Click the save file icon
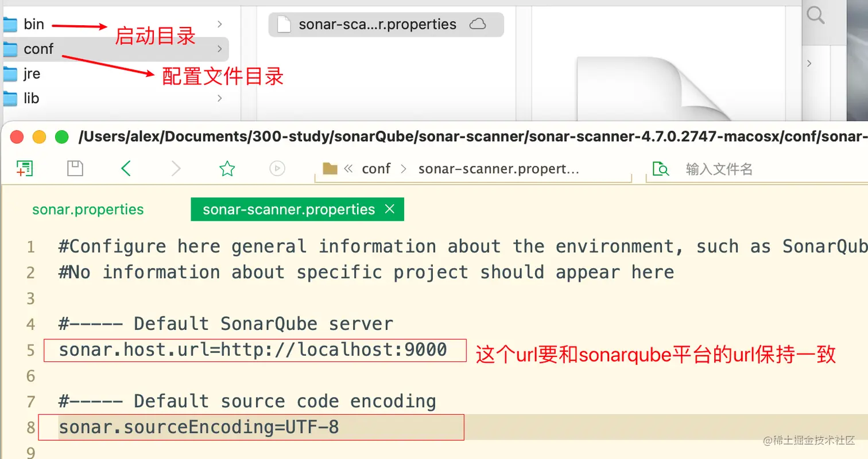The width and height of the screenshot is (868, 459). coord(75,168)
